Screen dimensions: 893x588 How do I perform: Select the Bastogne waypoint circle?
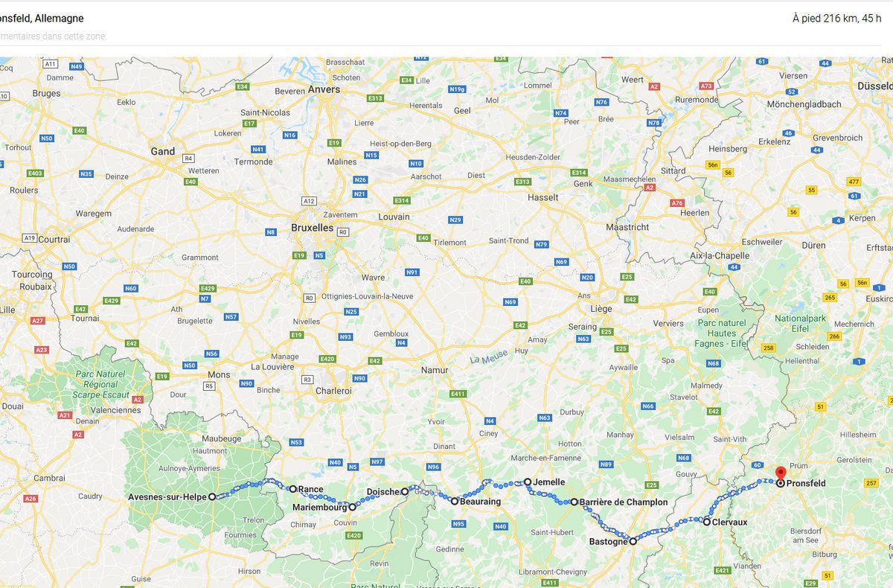[633, 542]
